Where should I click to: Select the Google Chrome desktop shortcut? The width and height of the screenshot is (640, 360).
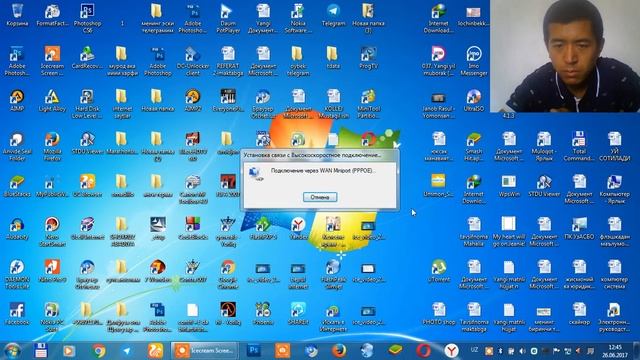(228, 275)
